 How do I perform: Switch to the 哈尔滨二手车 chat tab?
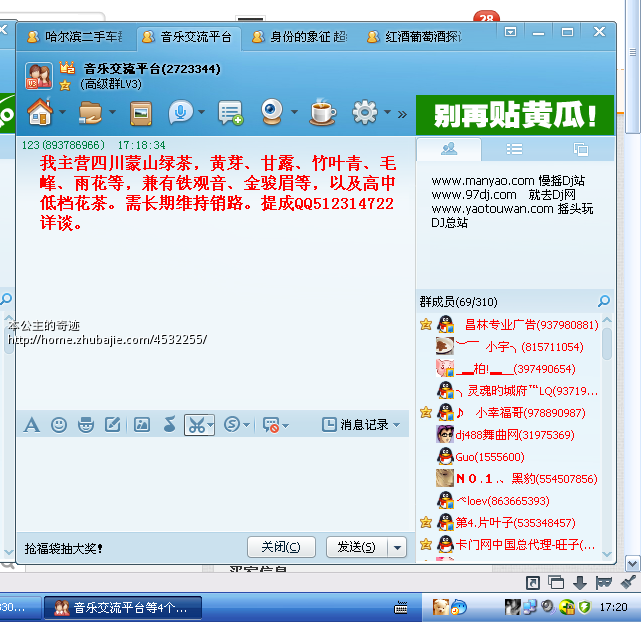pos(75,37)
